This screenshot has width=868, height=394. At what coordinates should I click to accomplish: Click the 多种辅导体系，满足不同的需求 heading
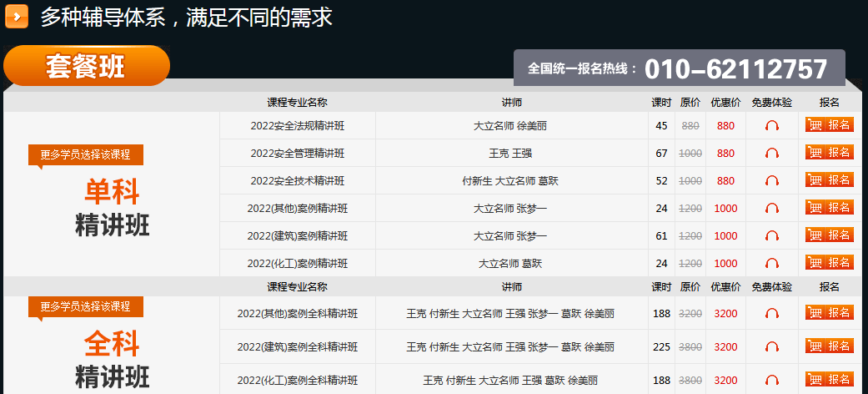click(186, 18)
